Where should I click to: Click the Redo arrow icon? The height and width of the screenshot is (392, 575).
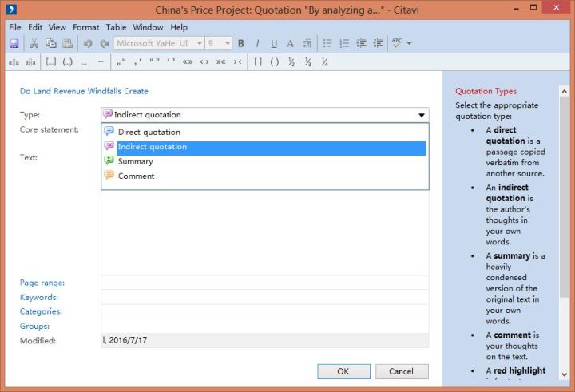click(x=105, y=43)
